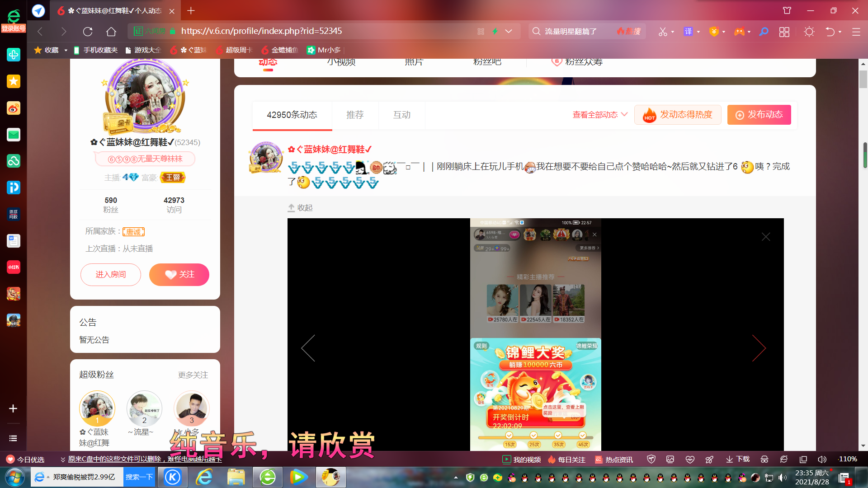868x488 pixels.
Task: Expand the address bar dropdown arrow
Action: [x=509, y=31]
